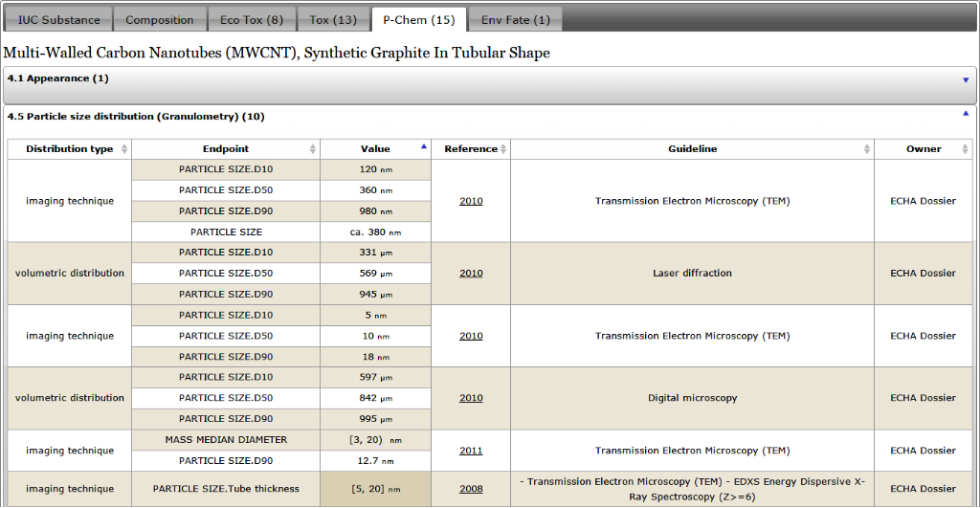Viewport: 980px width, 508px height.
Task: Sort by Owner column arrows
Action: coord(965,149)
